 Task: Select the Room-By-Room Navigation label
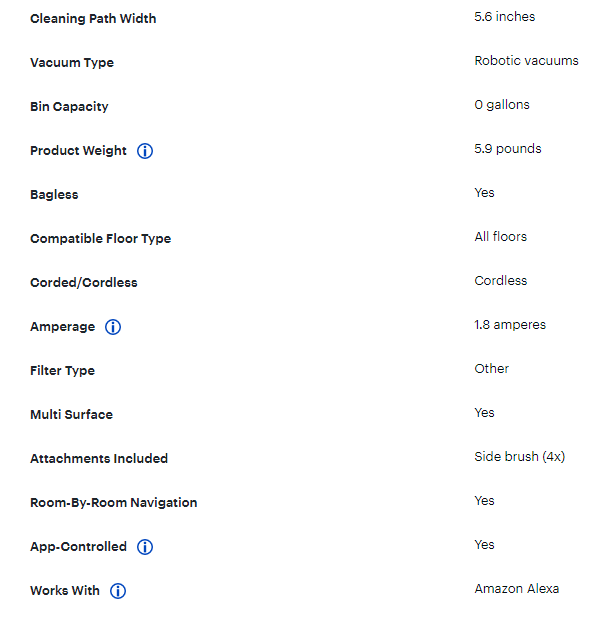point(113,503)
